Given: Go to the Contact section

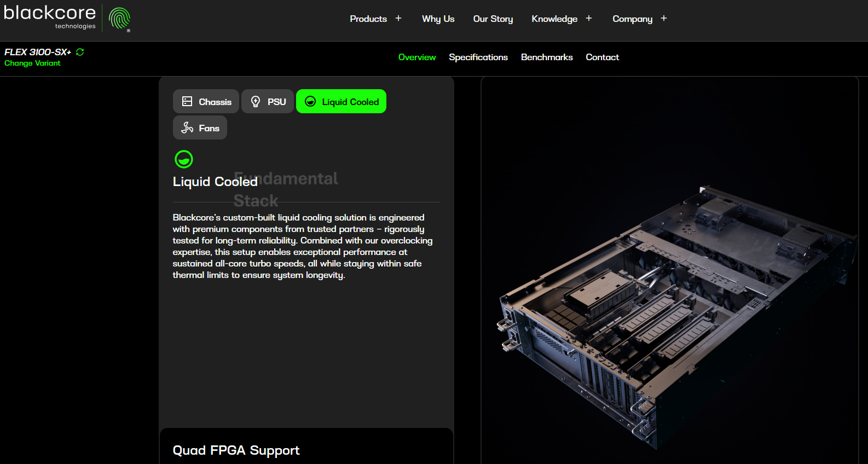Looking at the screenshot, I should tap(603, 57).
